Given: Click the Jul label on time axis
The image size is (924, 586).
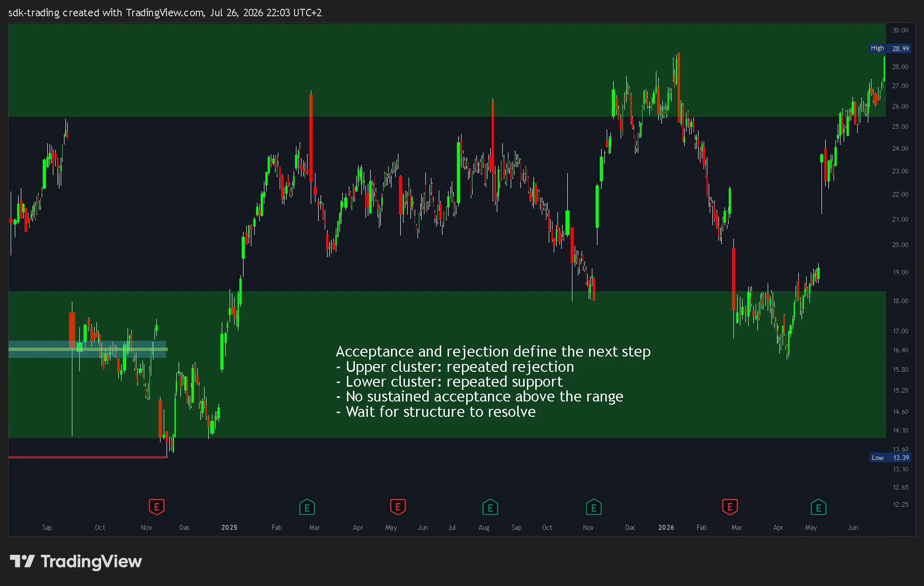Looking at the screenshot, I should [x=452, y=528].
